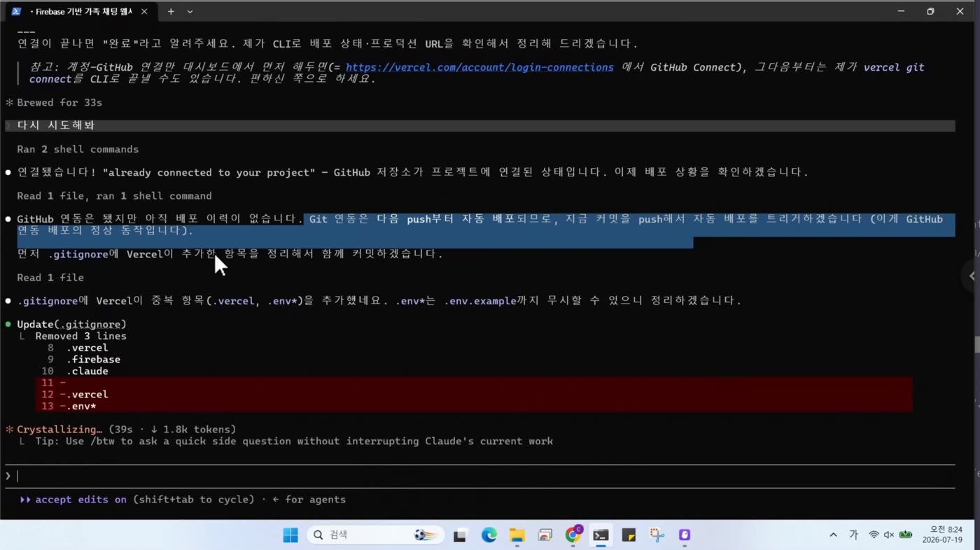Close the Firebase terminal tab

[x=144, y=12]
